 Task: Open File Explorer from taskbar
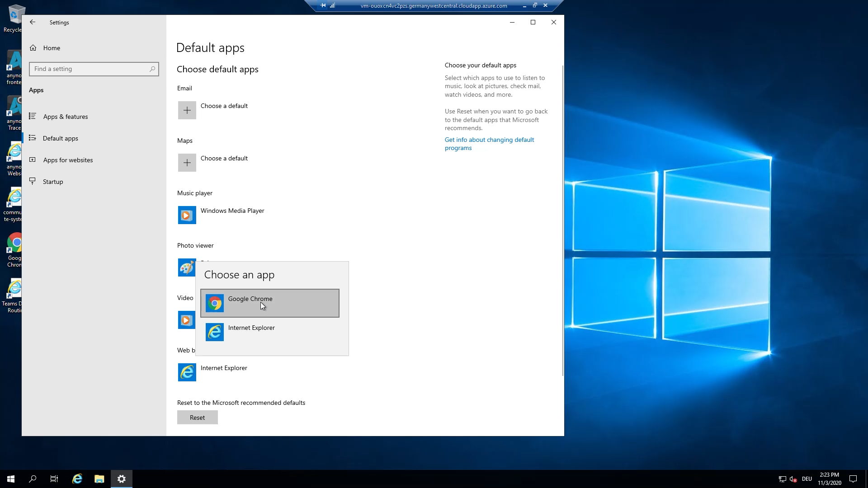[x=99, y=479]
